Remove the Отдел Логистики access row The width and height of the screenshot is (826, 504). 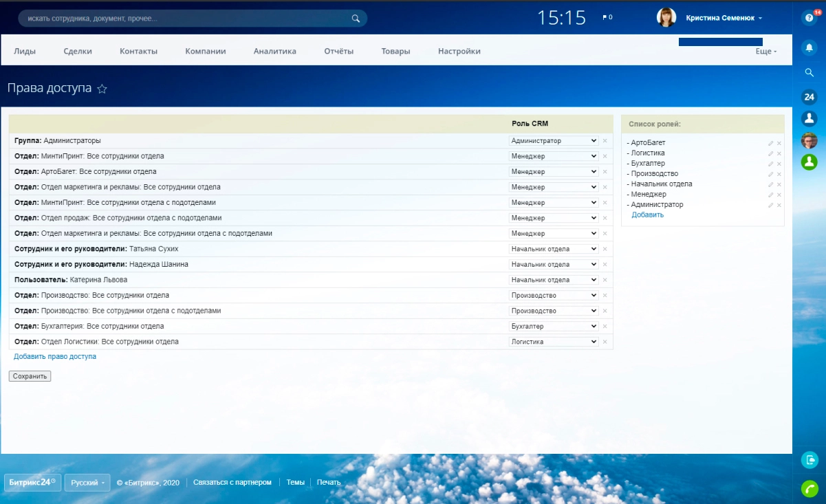click(605, 342)
